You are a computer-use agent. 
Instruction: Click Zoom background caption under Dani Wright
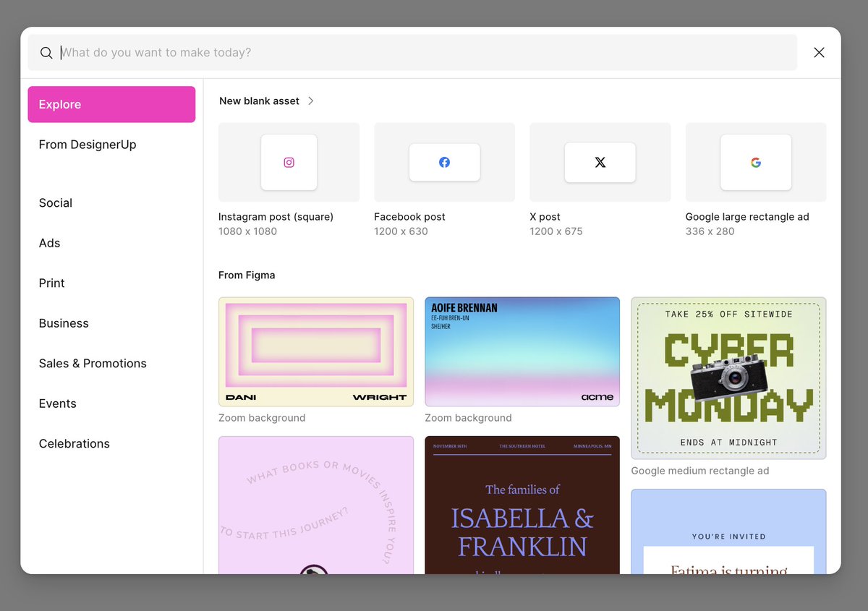click(x=262, y=418)
